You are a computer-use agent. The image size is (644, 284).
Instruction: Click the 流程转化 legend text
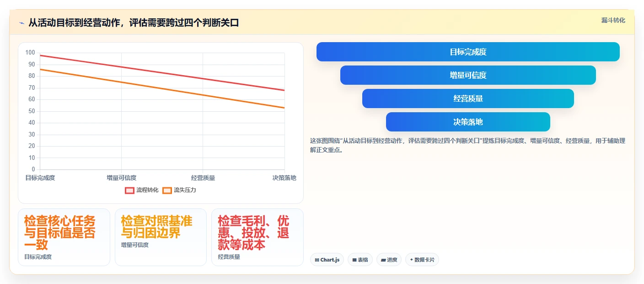click(147, 190)
